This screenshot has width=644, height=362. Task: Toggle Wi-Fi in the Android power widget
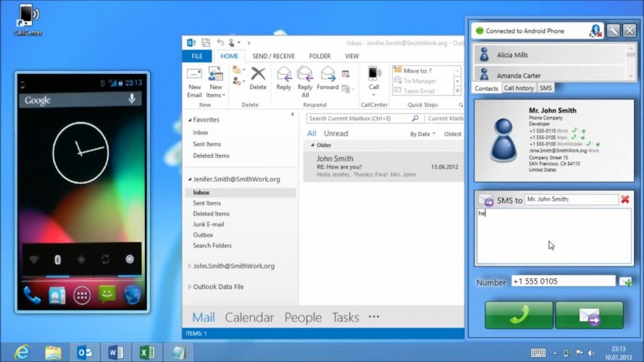pos(34,259)
